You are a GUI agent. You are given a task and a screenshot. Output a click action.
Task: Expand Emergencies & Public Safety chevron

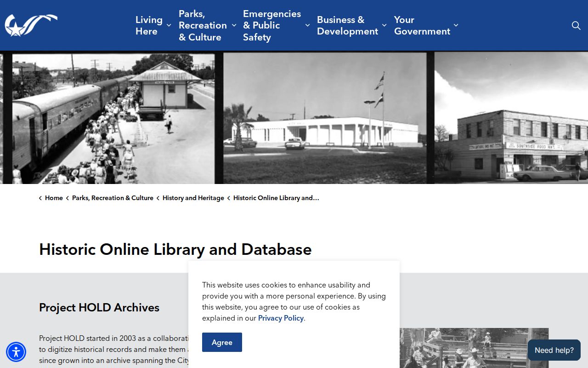tap(307, 25)
